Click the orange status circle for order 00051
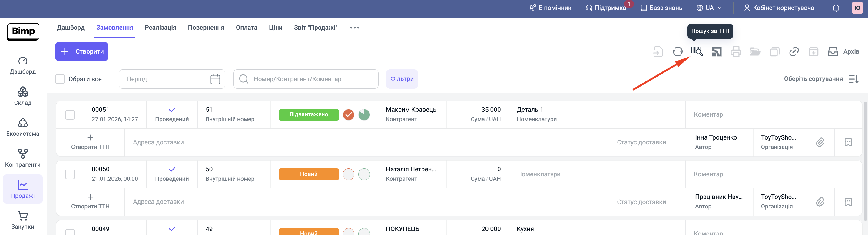The height and width of the screenshot is (235, 868). tap(348, 115)
